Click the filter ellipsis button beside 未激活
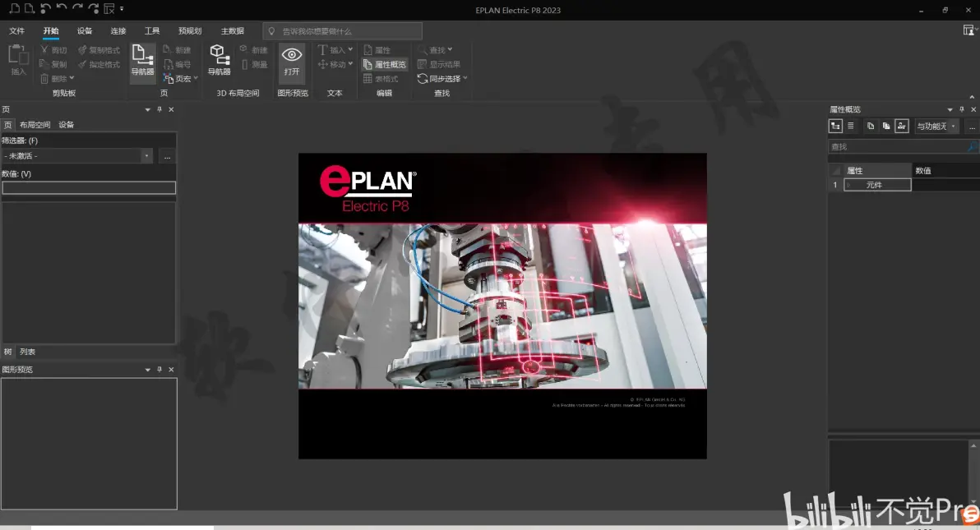 pyautogui.click(x=167, y=156)
